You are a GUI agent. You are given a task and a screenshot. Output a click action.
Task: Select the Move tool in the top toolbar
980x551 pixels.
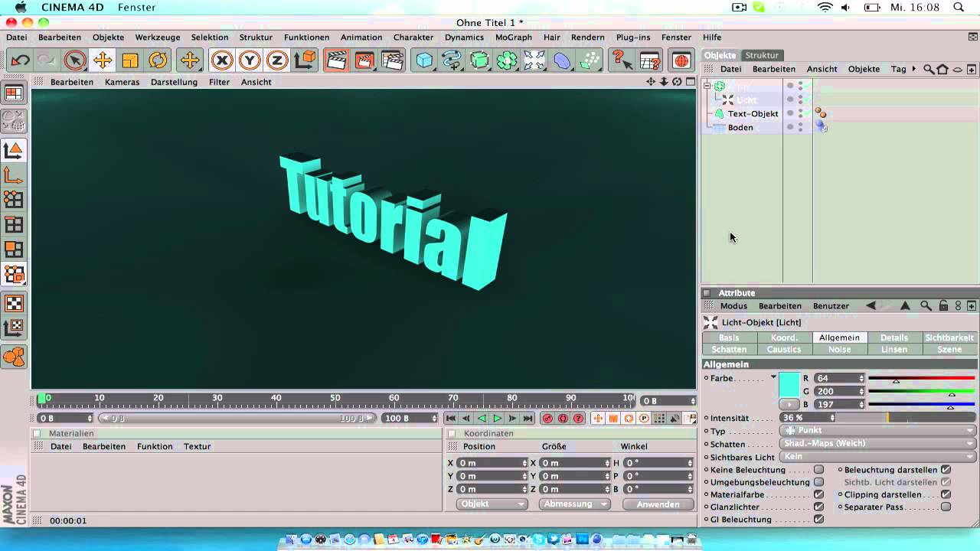click(102, 60)
